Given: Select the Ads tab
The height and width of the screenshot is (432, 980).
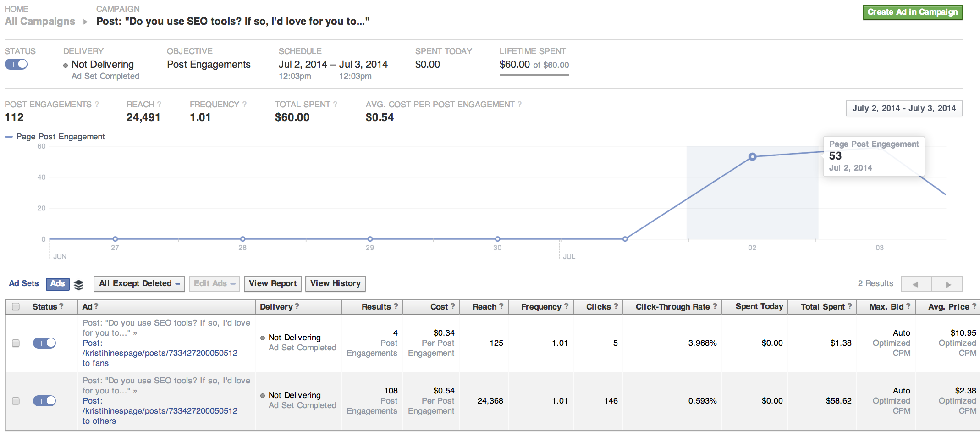Looking at the screenshot, I should [x=57, y=284].
